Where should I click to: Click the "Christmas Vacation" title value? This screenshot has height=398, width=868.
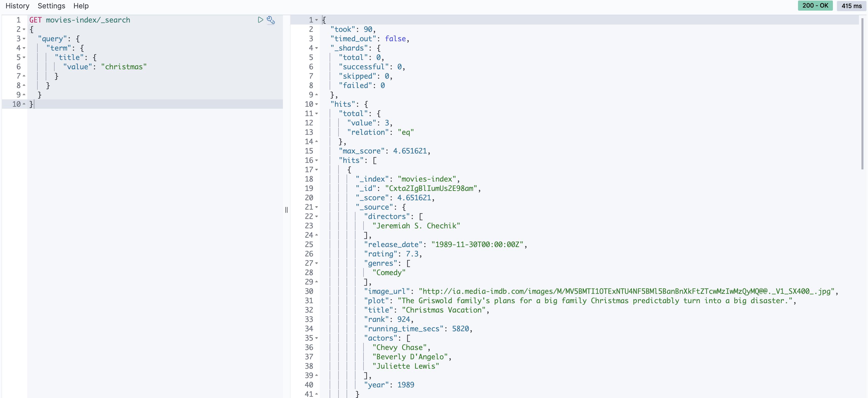(x=443, y=310)
